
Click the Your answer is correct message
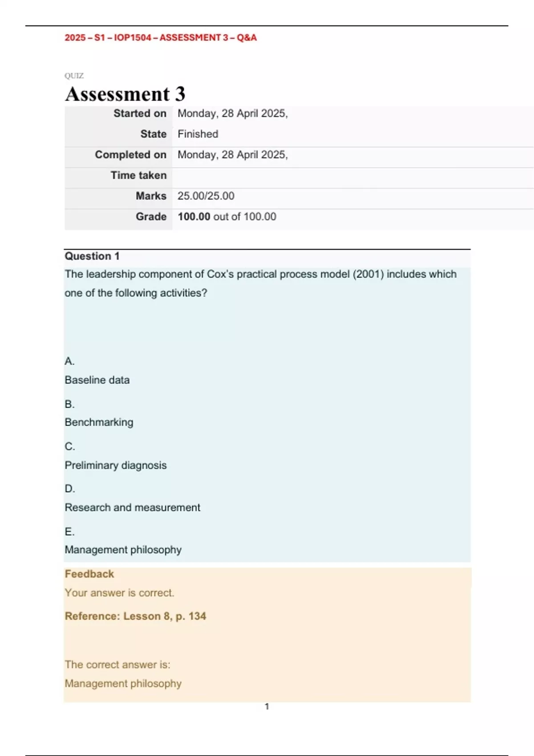(x=120, y=593)
